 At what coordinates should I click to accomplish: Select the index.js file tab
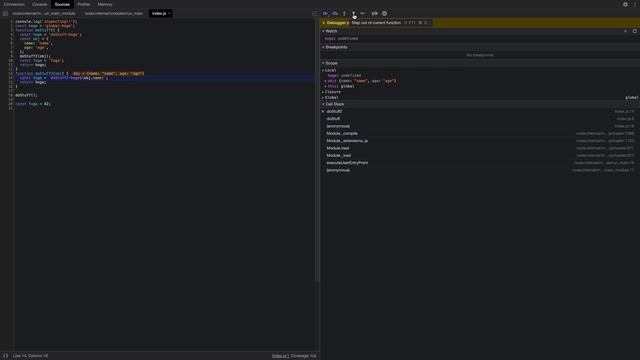[x=159, y=13]
